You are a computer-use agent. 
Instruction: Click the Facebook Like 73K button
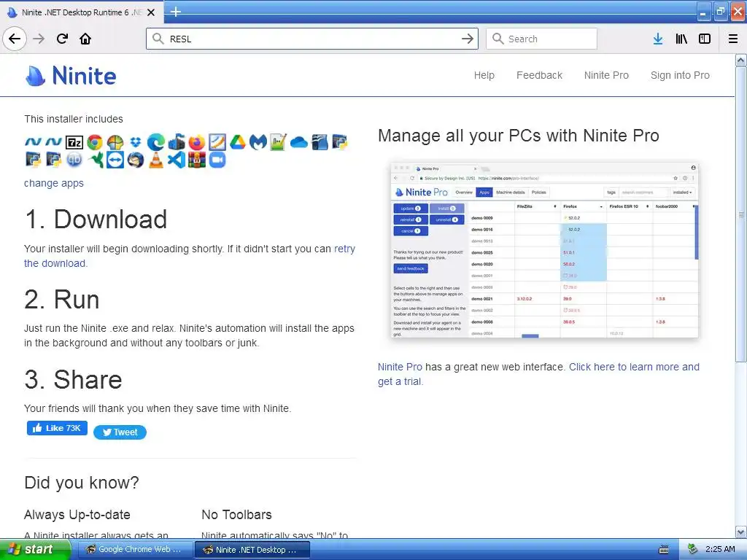[57, 428]
